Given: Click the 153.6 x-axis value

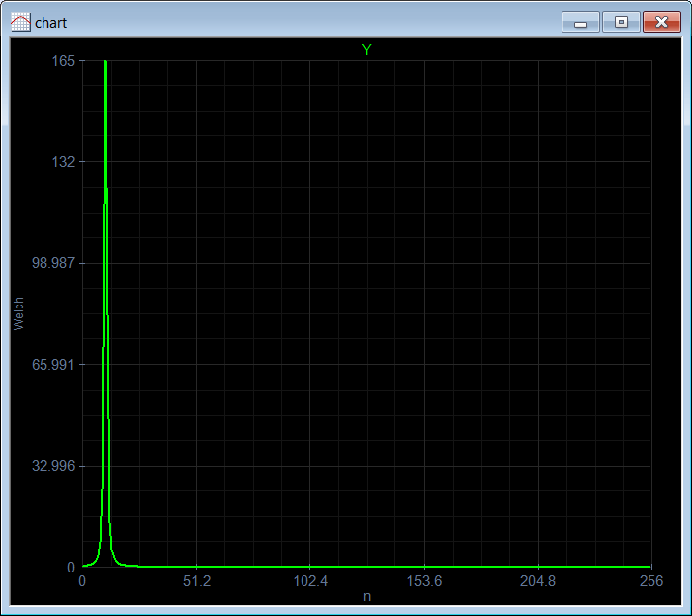Looking at the screenshot, I should [424, 581].
